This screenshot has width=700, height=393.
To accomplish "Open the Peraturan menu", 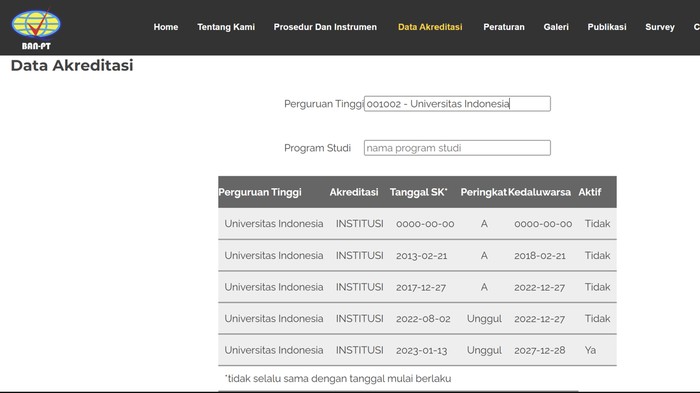I will tap(504, 27).
